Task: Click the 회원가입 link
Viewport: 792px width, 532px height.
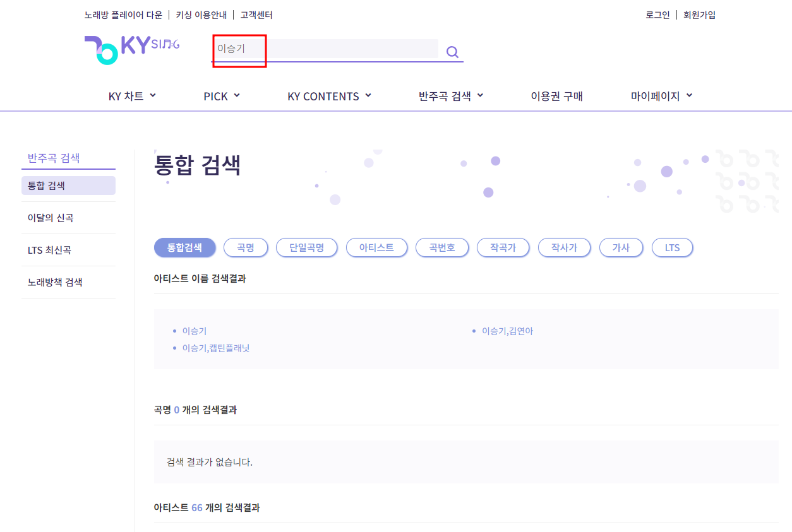Action: (699, 15)
